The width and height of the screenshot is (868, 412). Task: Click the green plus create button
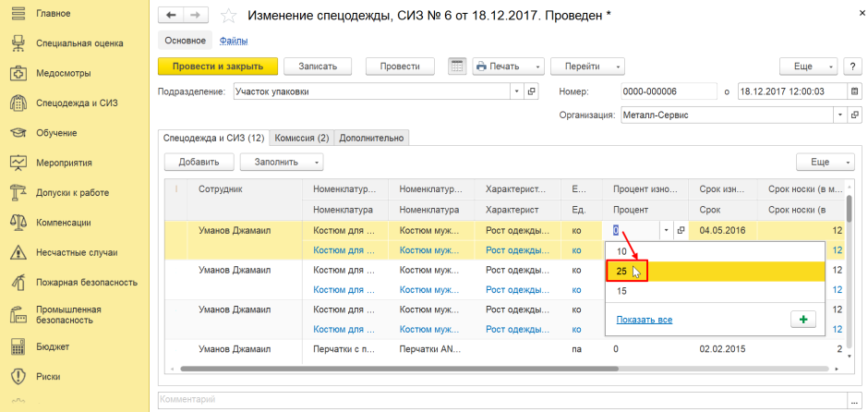tap(803, 320)
